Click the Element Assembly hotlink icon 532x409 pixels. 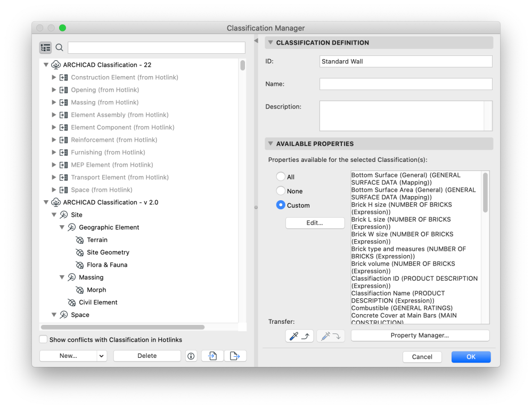pos(63,115)
